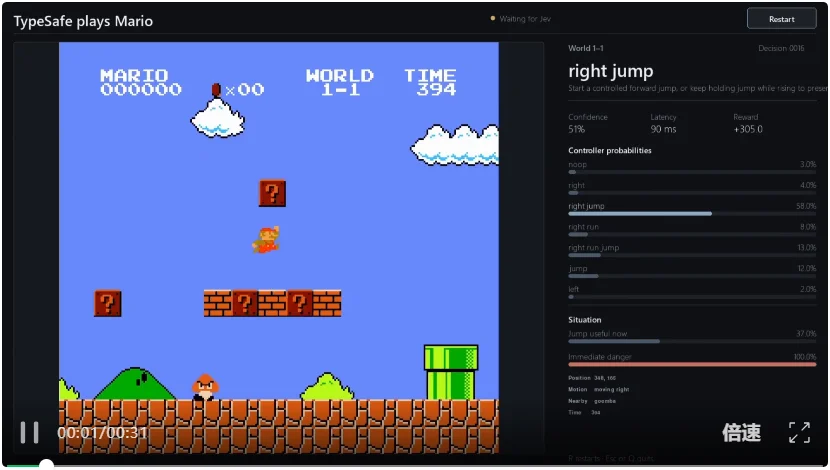Click the 'Decision 0016' counter
830x470 pixels.
(x=781, y=48)
